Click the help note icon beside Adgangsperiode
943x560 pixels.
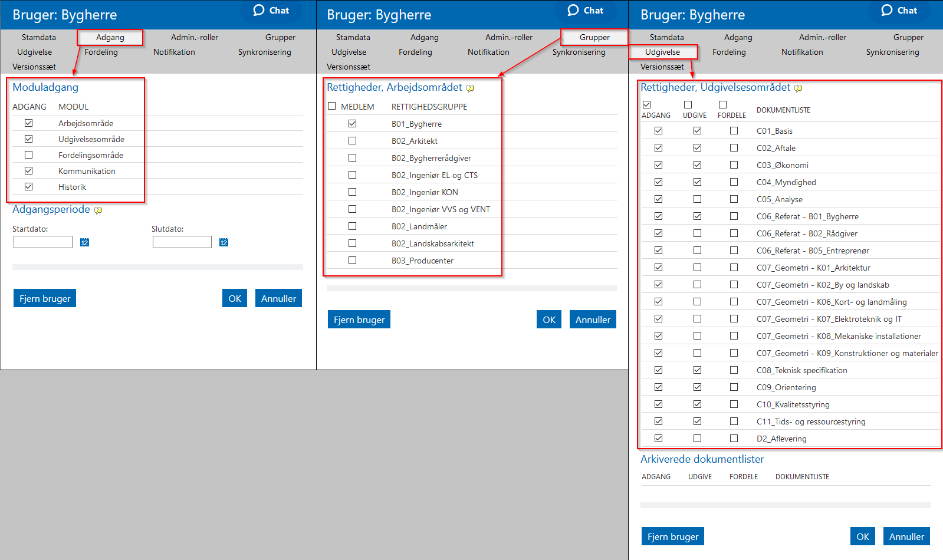pyautogui.click(x=98, y=210)
